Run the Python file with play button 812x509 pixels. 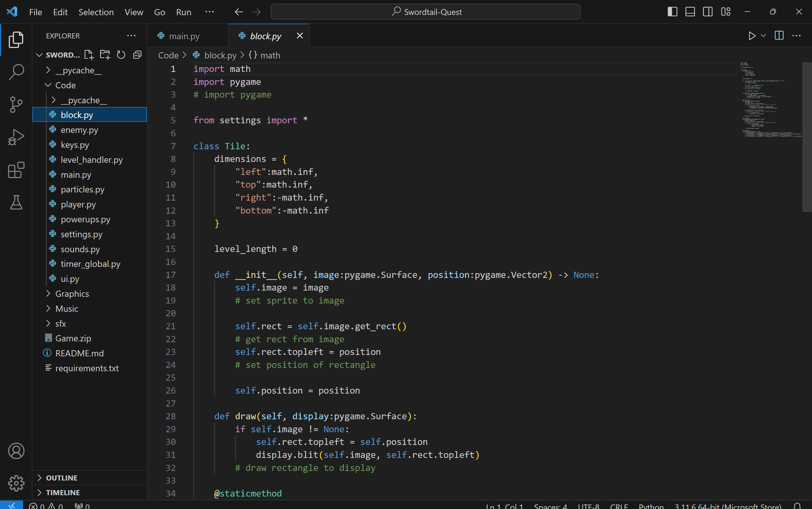click(x=751, y=36)
